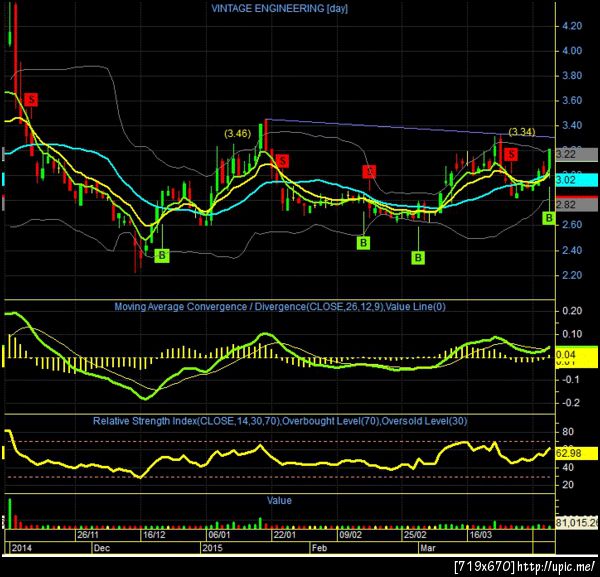Click the cyan 3.02 price tag
Screen dimensions: 600x577
[x=576, y=180]
